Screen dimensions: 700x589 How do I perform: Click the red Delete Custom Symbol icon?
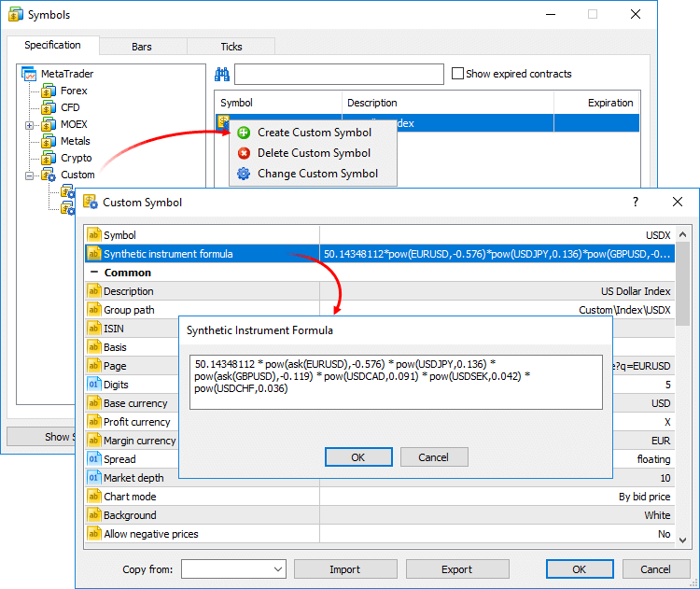tap(244, 153)
